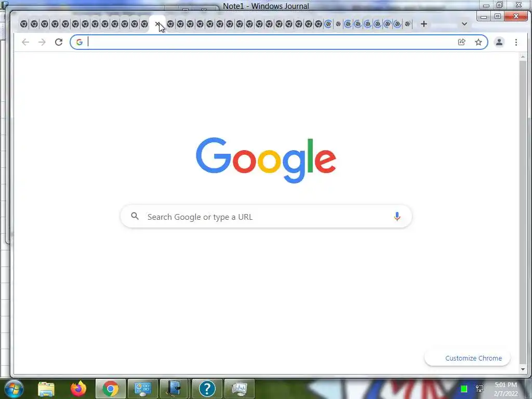Click the Chrome taskbar button
532x399 pixels.
(x=111, y=389)
